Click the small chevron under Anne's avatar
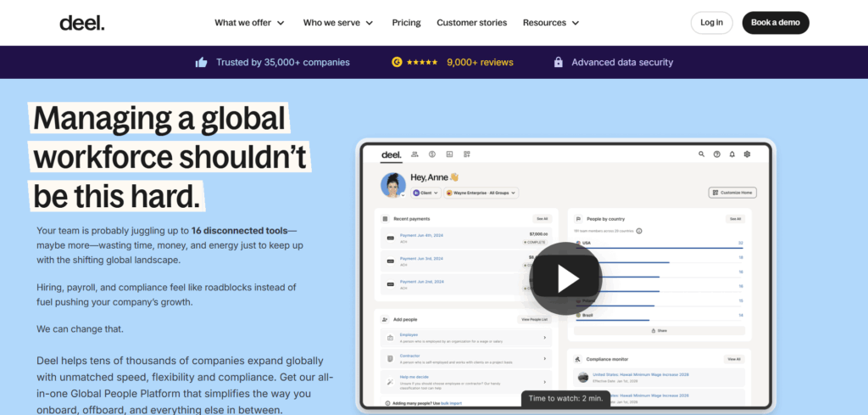This screenshot has width=868, height=415. pyautogui.click(x=403, y=195)
